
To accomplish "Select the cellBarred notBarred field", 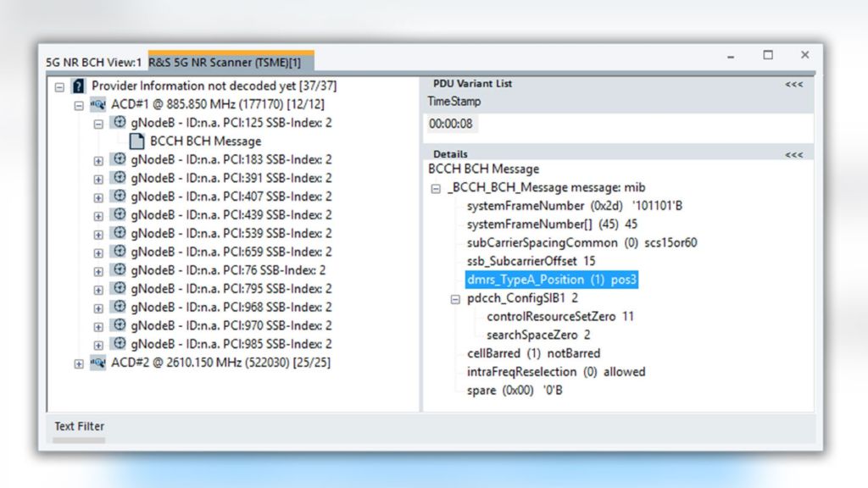I will (533, 353).
